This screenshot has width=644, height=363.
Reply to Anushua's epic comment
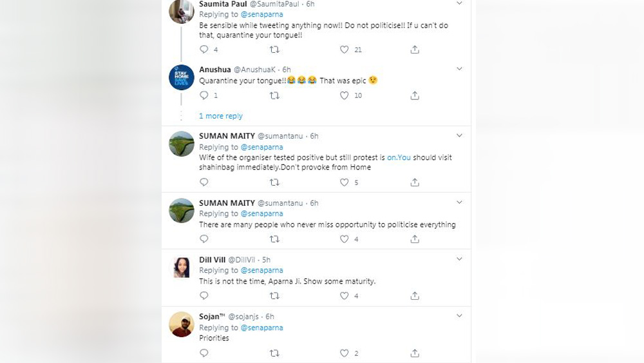pyautogui.click(x=204, y=95)
